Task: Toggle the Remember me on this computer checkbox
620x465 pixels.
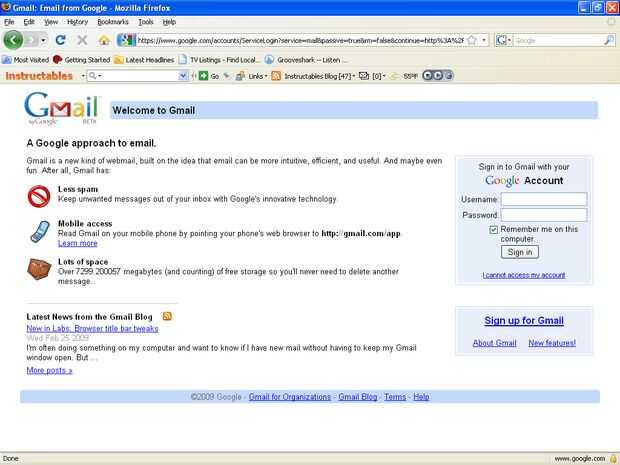Action: 493,230
